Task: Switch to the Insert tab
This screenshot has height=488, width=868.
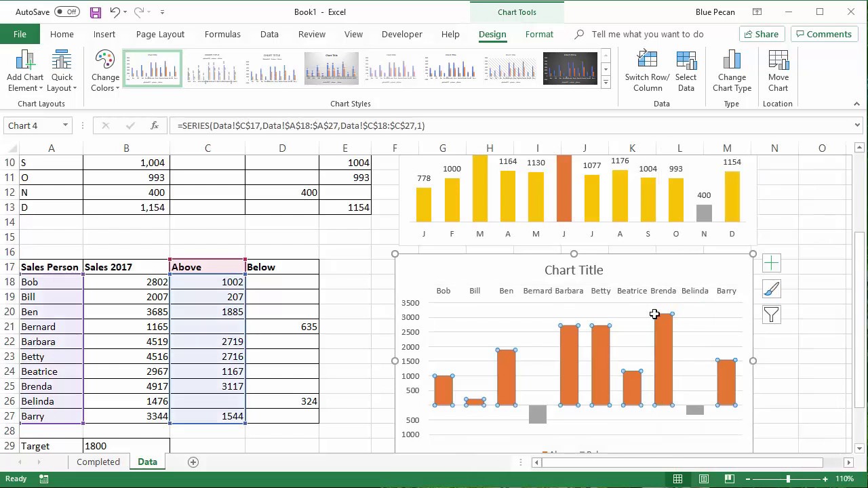Action: coord(104,34)
